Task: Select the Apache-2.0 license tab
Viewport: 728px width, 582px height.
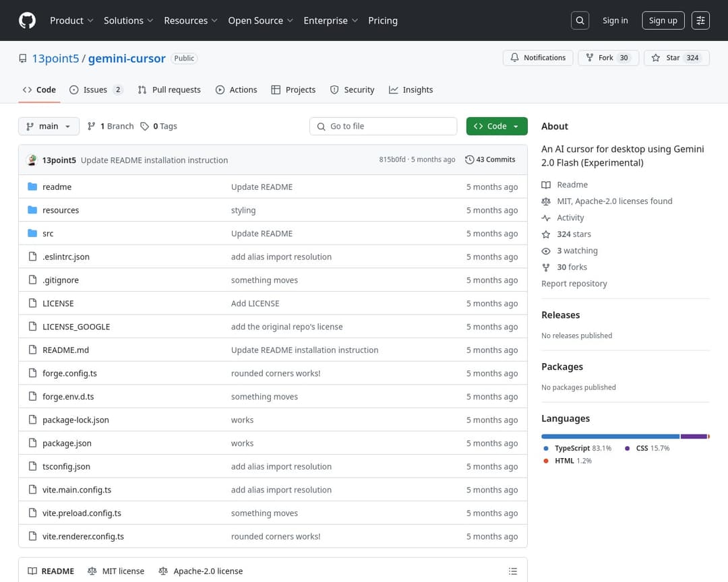Action: coord(201,571)
